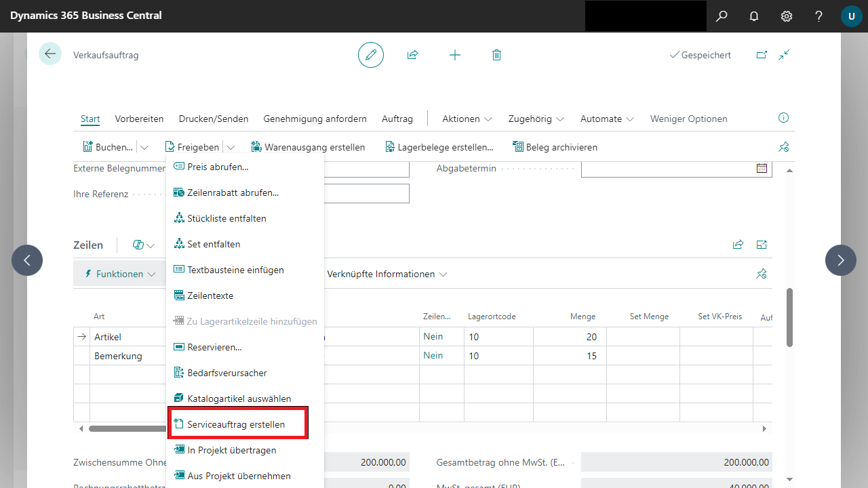This screenshot has width=868, height=488.
Task: Open the Funktionen dropdown in Zeilen
Action: [x=119, y=274]
